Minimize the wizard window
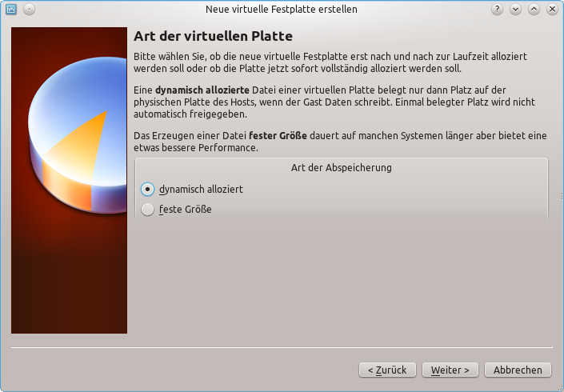The height and width of the screenshot is (392, 564). click(516, 10)
